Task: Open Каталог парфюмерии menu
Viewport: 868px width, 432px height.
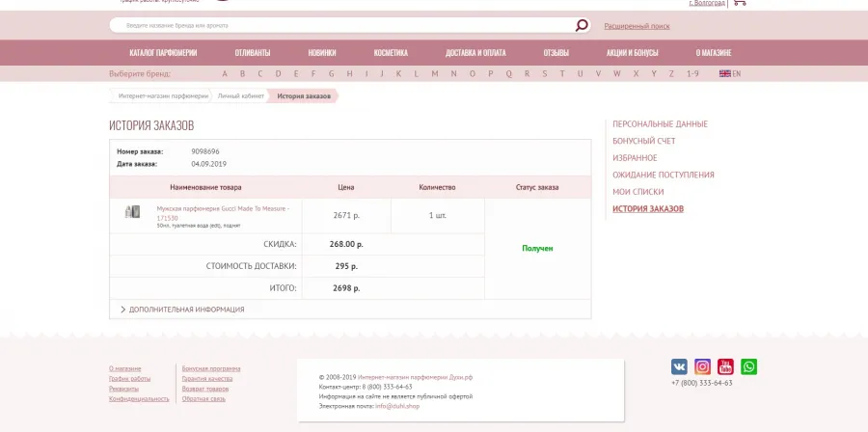Action: 163,53
